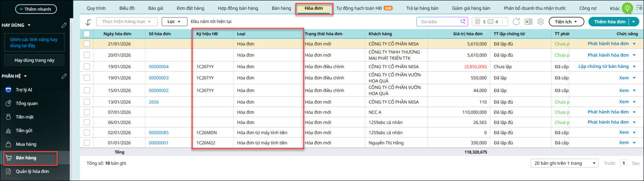Click the pencil icon beside HAY DÙNG
The width and height of the screenshot is (644, 181).
tap(64, 25)
